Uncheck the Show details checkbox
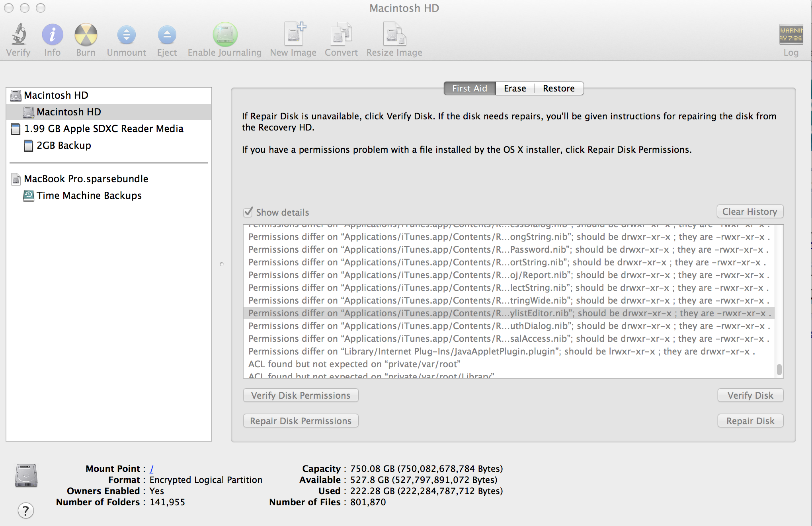 [248, 212]
